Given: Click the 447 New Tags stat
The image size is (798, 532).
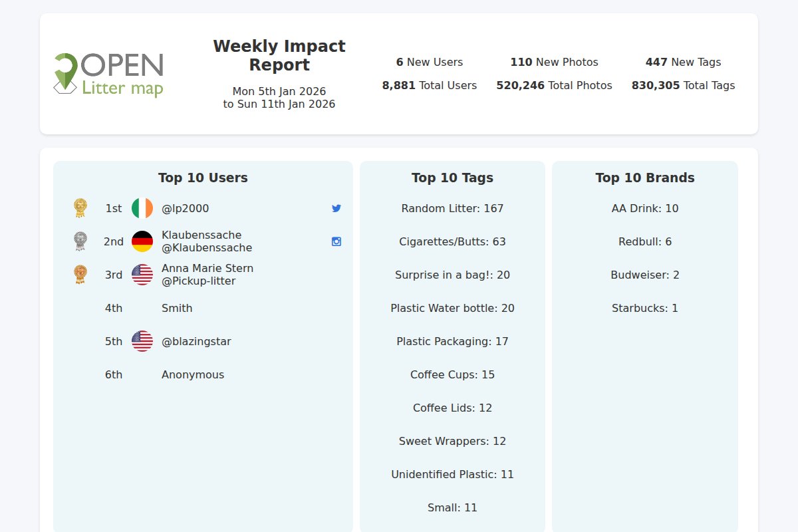Looking at the screenshot, I should 683,62.
